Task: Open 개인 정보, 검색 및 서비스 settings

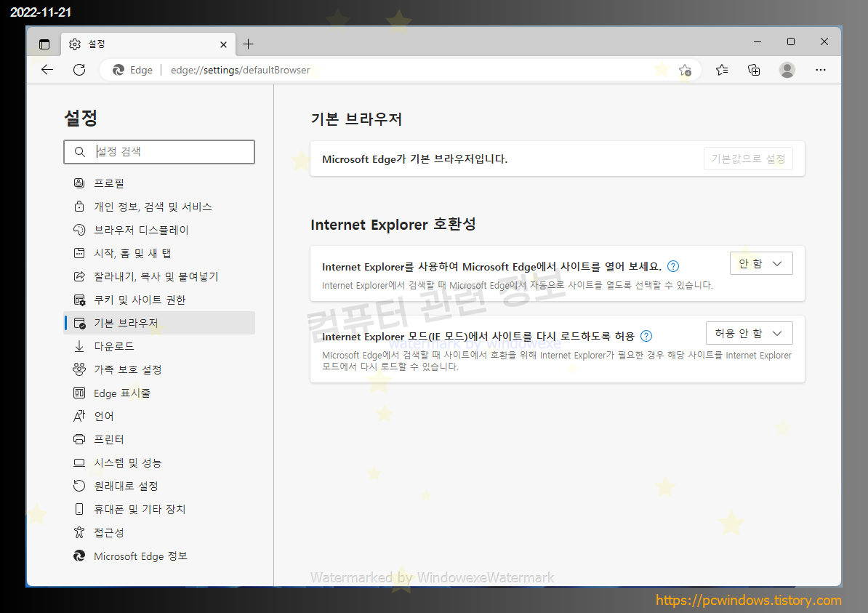Action: tap(159, 207)
